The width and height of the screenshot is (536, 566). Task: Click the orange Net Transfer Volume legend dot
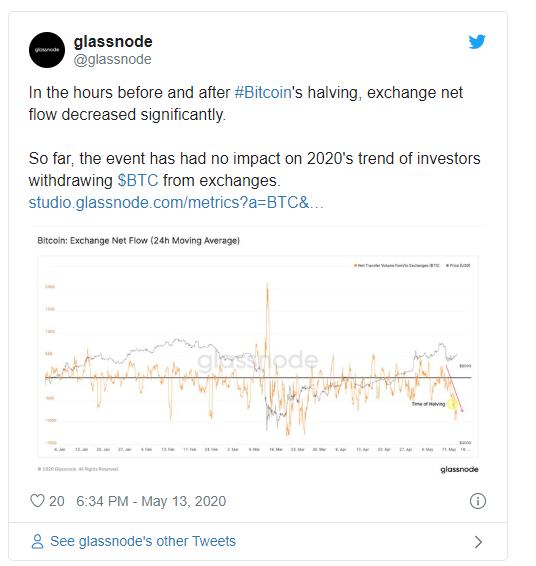(x=355, y=266)
